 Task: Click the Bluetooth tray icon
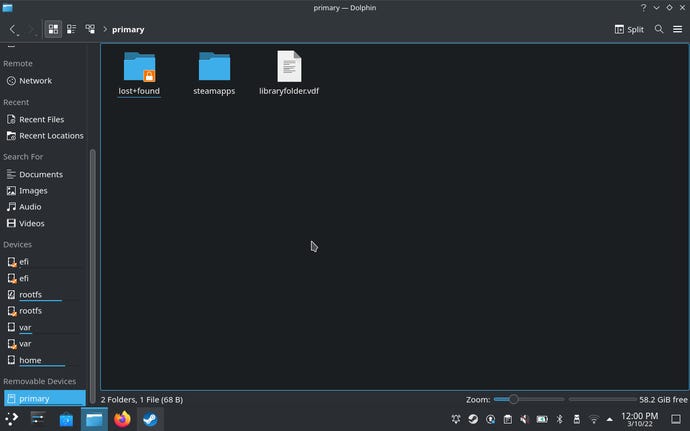[x=560, y=419]
